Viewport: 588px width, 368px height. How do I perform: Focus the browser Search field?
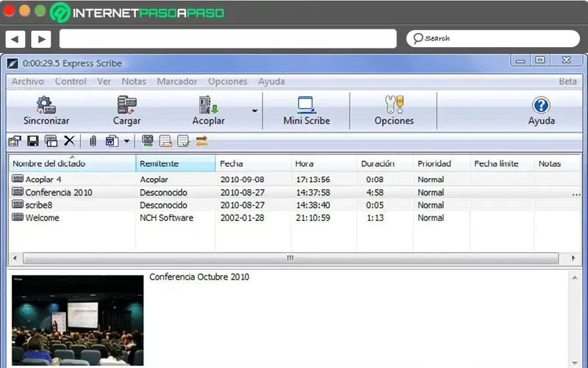pos(493,39)
